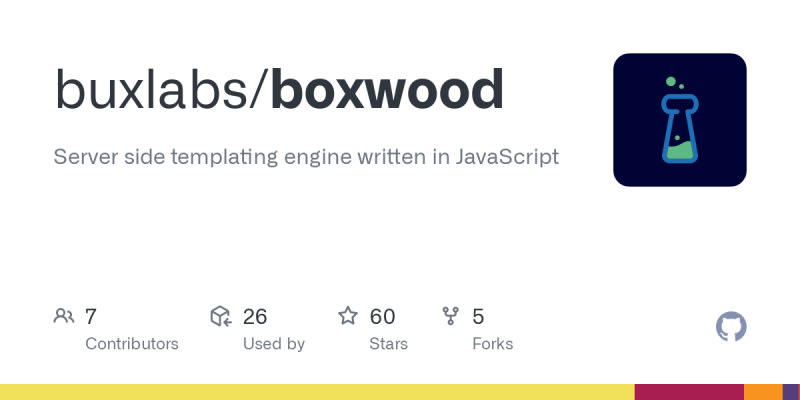Click the Server side templating engine description

[306, 157]
